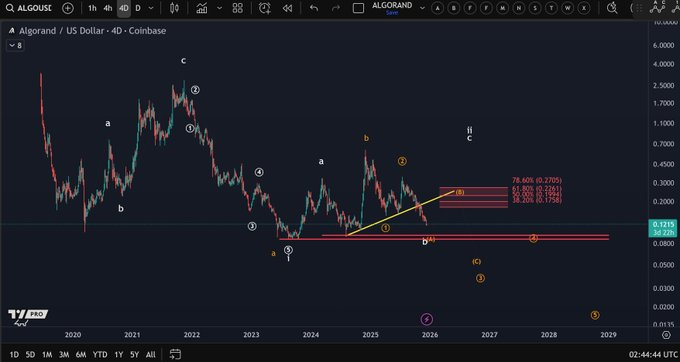Viewport: 680px width, 362px height.
Task: Expand the indicator legend showing 8
Action: point(15,45)
